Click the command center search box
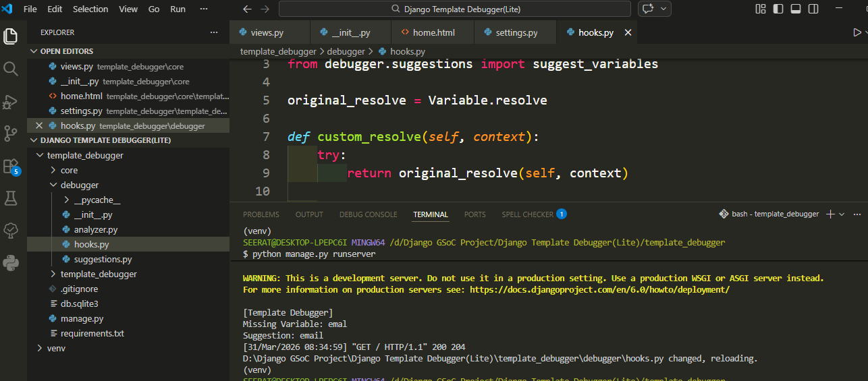 455,9
